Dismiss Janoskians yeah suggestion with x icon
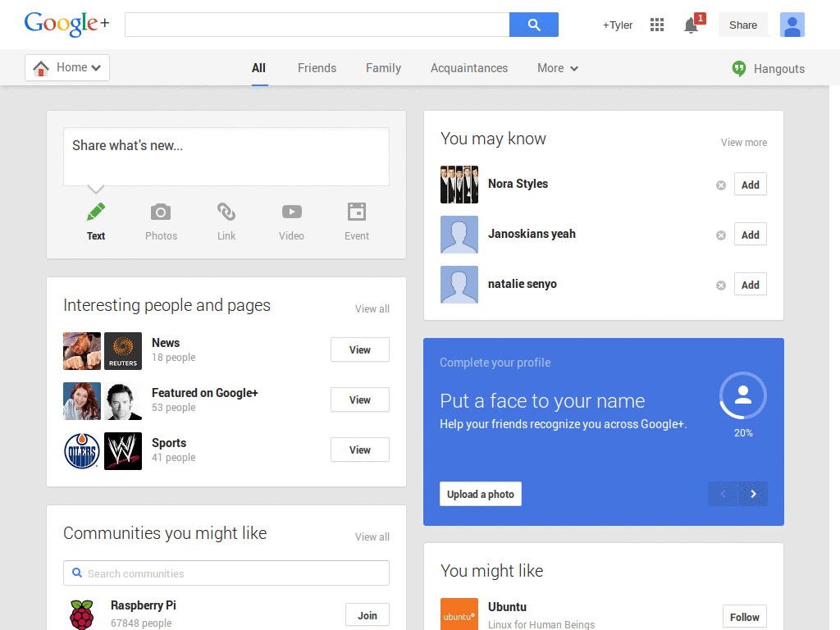This screenshot has width=840, height=630. (x=721, y=235)
